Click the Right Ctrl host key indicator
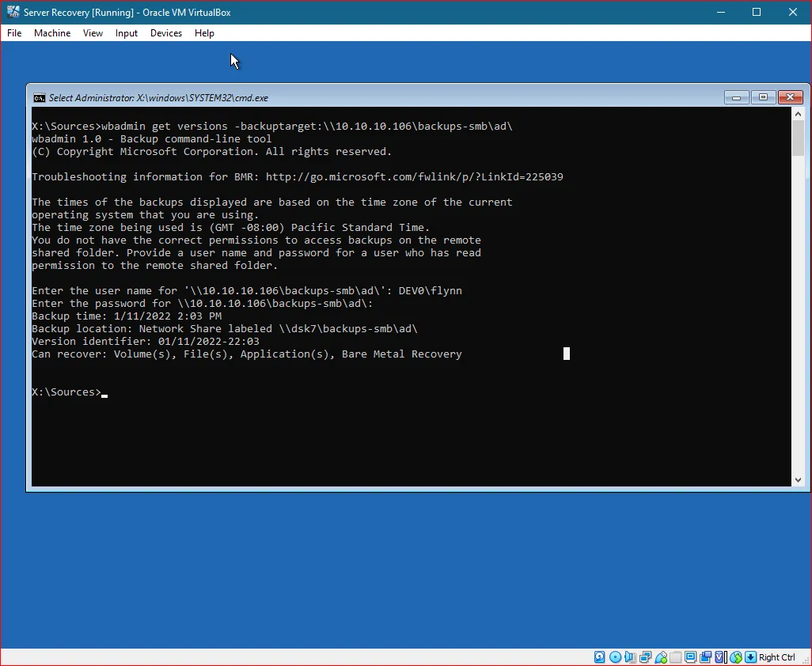Screen dimensions: 812x666 coord(776,657)
